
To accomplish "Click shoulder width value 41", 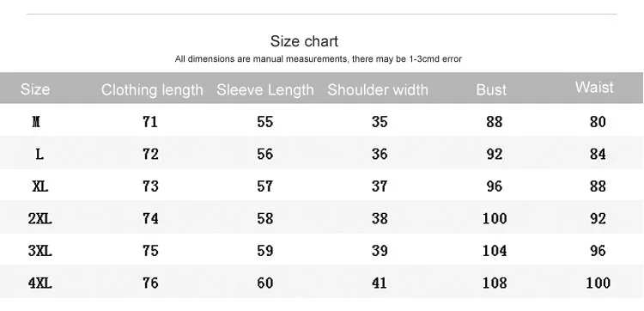I will (379, 283).
